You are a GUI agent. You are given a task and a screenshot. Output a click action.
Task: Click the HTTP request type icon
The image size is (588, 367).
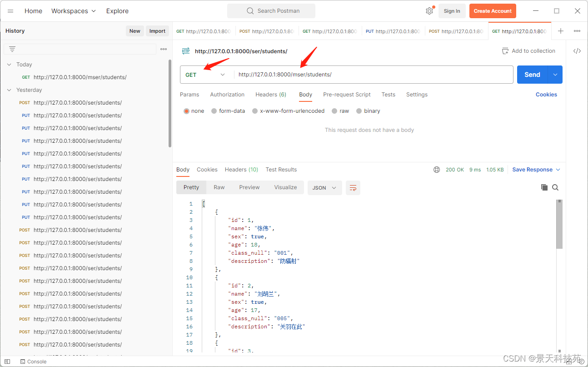pyautogui.click(x=186, y=51)
